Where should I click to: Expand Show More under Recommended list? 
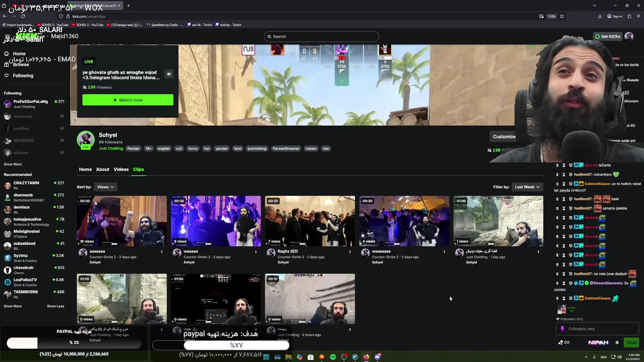(13, 306)
